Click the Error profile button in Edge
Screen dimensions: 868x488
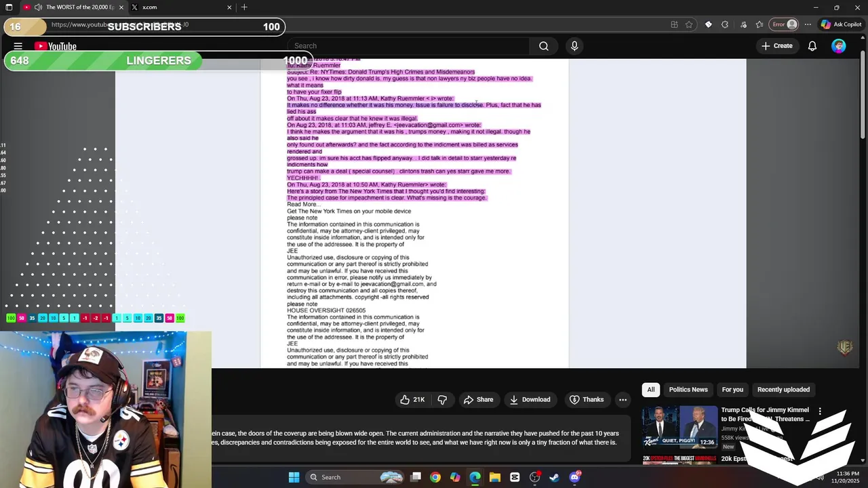[785, 24]
